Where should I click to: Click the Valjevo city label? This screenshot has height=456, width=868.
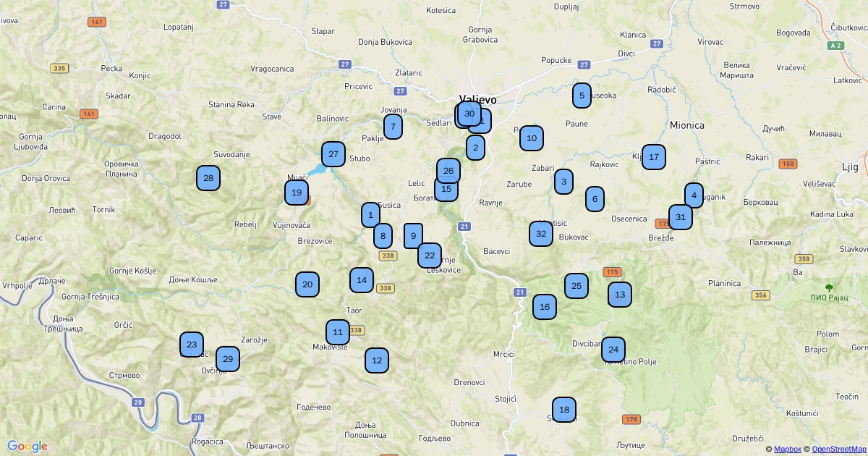(478, 100)
